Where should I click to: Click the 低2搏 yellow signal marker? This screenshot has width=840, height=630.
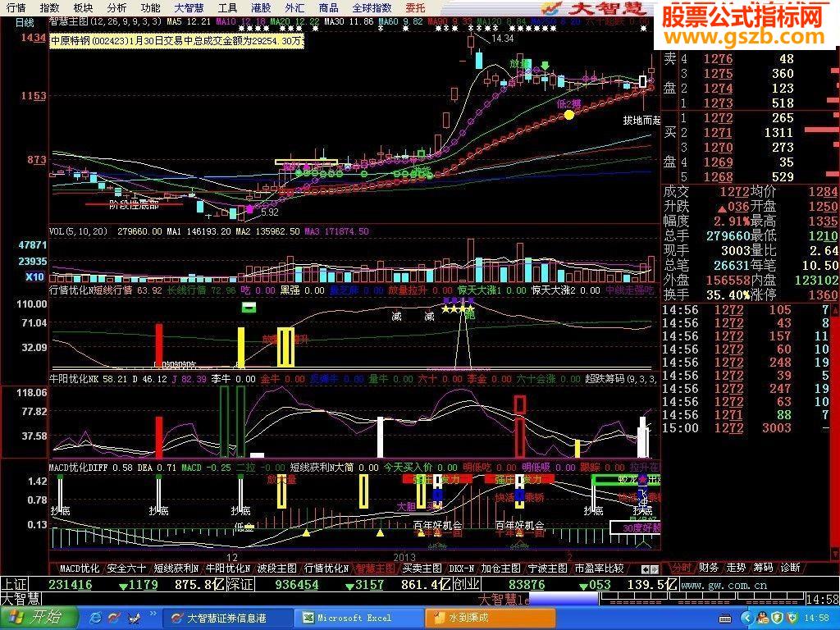(x=569, y=114)
